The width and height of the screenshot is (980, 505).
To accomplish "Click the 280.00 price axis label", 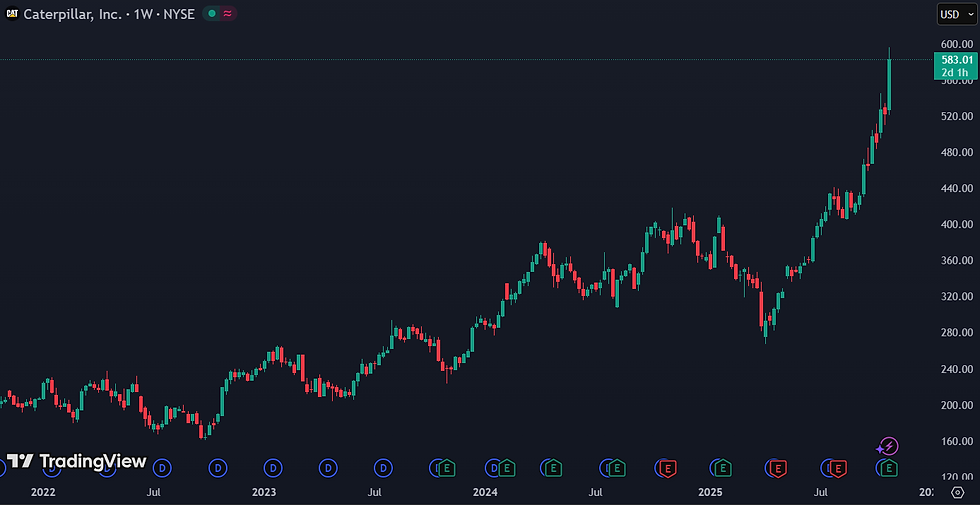I will [956, 332].
